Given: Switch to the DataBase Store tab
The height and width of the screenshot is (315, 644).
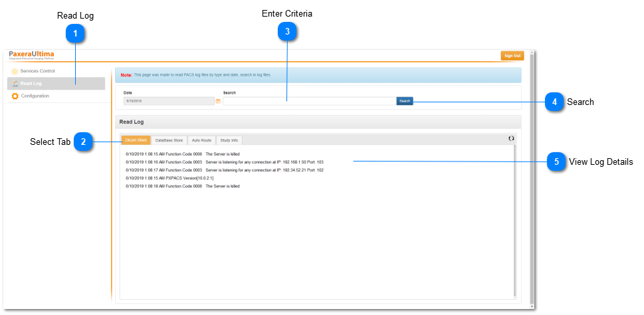Looking at the screenshot, I should click(169, 140).
